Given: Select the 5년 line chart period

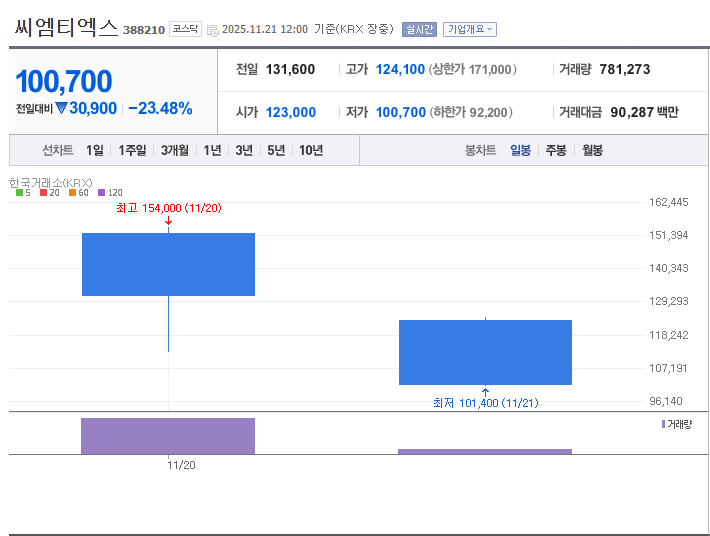Looking at the screenshot, I should pyautogui.click(x=276, y=150).
